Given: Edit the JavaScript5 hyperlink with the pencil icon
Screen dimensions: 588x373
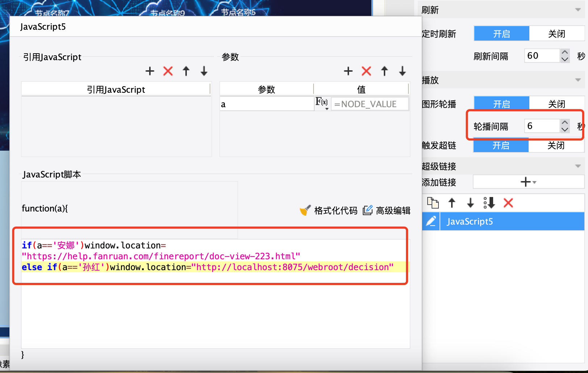Looking at the screenshot, I should tap(431, 221).
